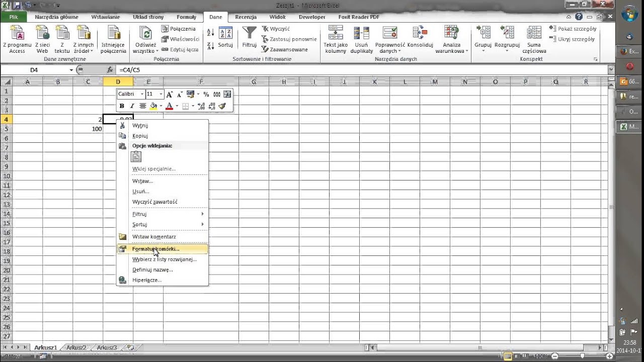
Task: Click sort ascending A-Z icon
Action: click(210, 33)
